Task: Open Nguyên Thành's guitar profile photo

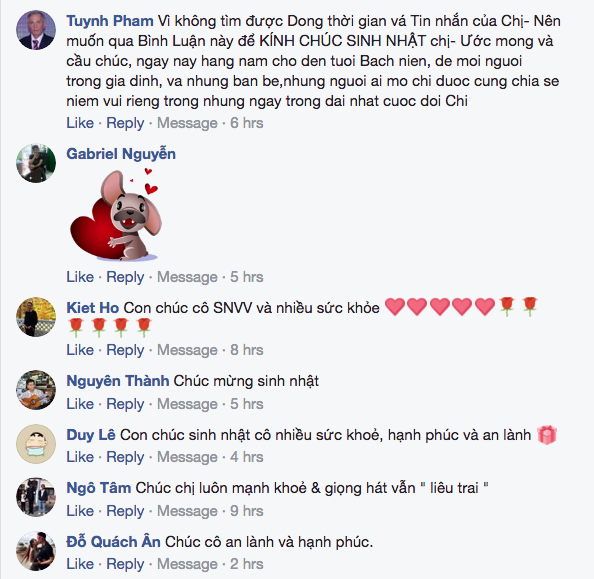Action: click(36, 390)
